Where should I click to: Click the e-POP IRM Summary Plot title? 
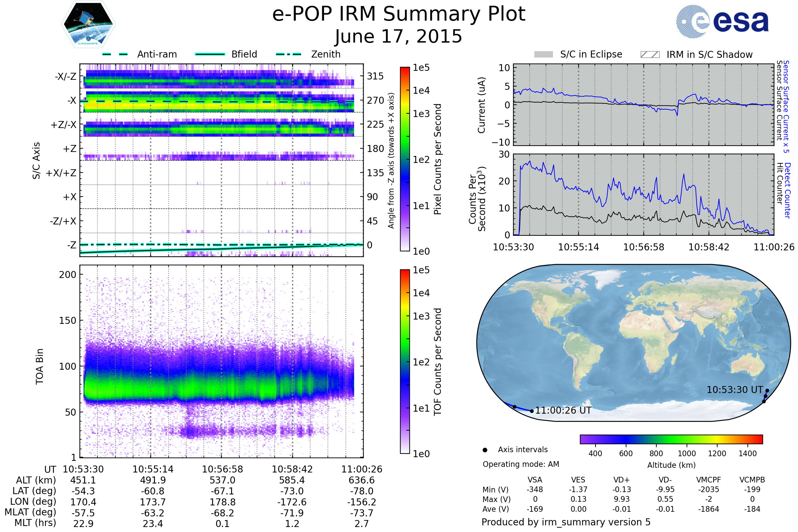(x=399, y=14)
